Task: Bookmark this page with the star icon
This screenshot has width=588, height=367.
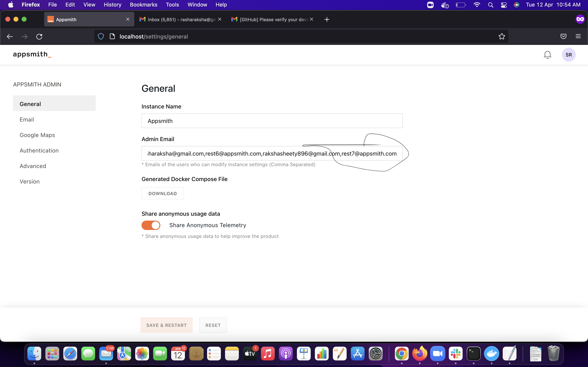Action: [501, 36]
